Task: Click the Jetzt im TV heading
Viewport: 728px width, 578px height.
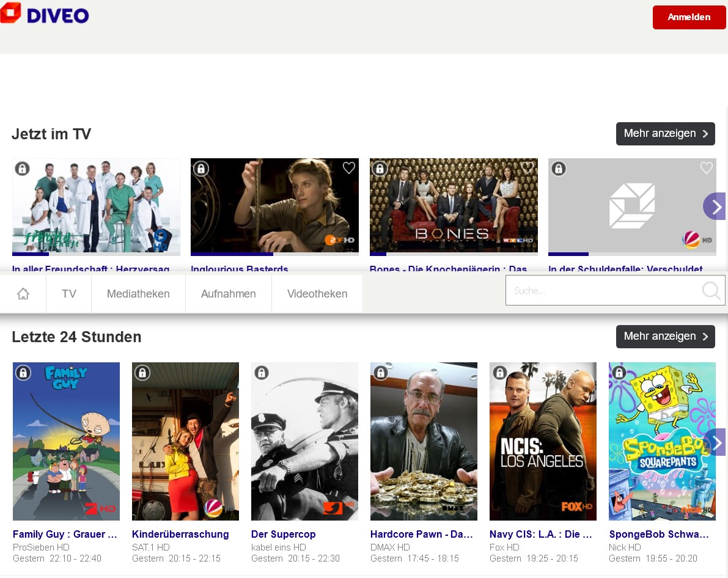Action: point(51,134)
